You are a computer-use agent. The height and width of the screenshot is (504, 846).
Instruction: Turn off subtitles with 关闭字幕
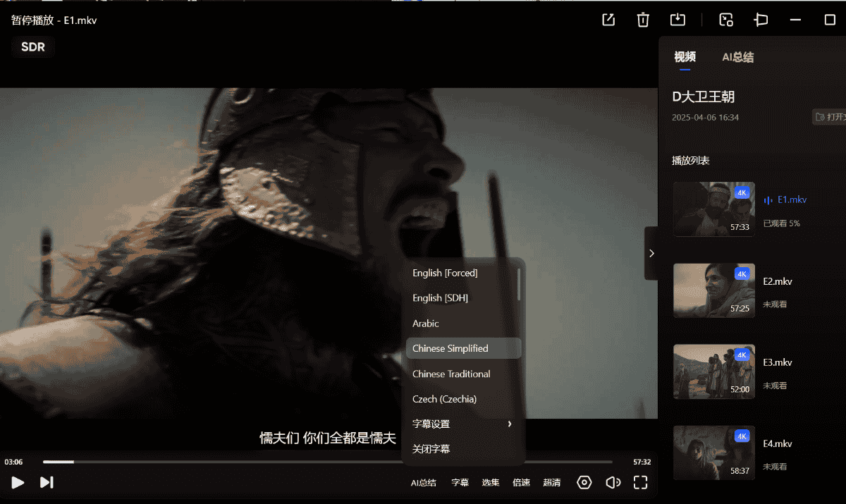tap(431, 449)
